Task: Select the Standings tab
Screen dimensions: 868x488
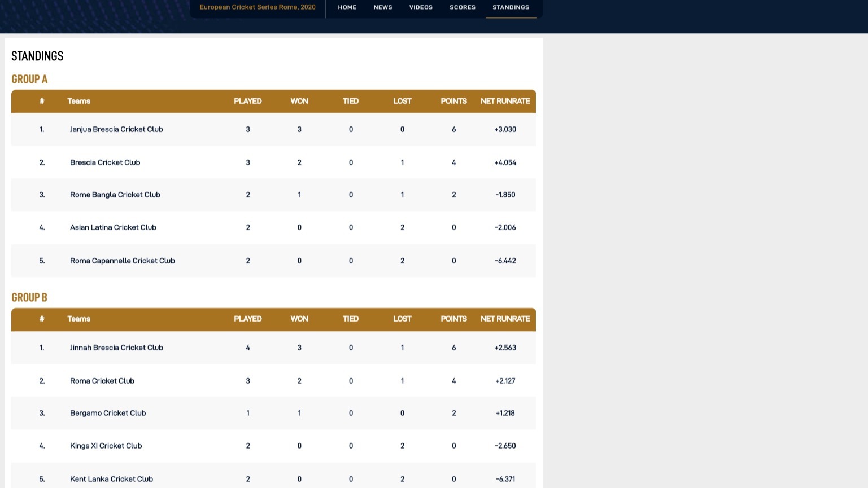Action: 511,7
